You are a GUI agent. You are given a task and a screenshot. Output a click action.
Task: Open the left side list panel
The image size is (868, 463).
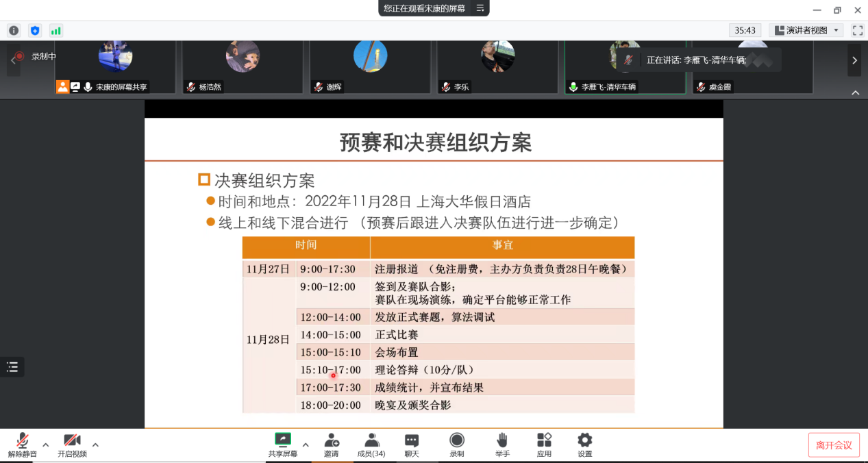click(x=12, y=367)
